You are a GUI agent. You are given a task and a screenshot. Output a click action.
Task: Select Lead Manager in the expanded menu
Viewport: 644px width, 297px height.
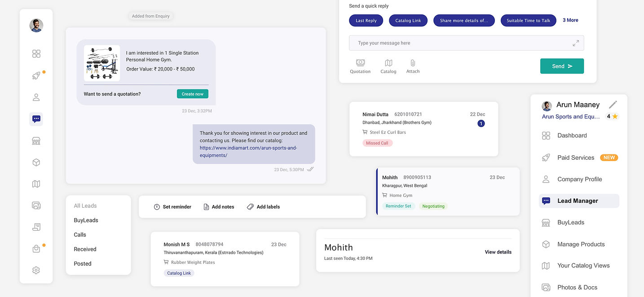(x=579, y=201)
